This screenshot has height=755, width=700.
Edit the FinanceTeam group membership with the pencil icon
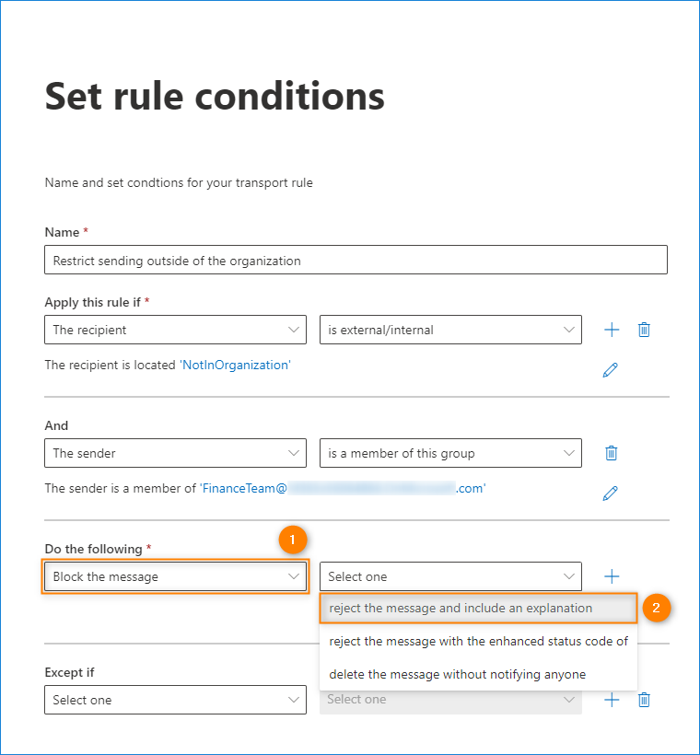click(610, 494)
